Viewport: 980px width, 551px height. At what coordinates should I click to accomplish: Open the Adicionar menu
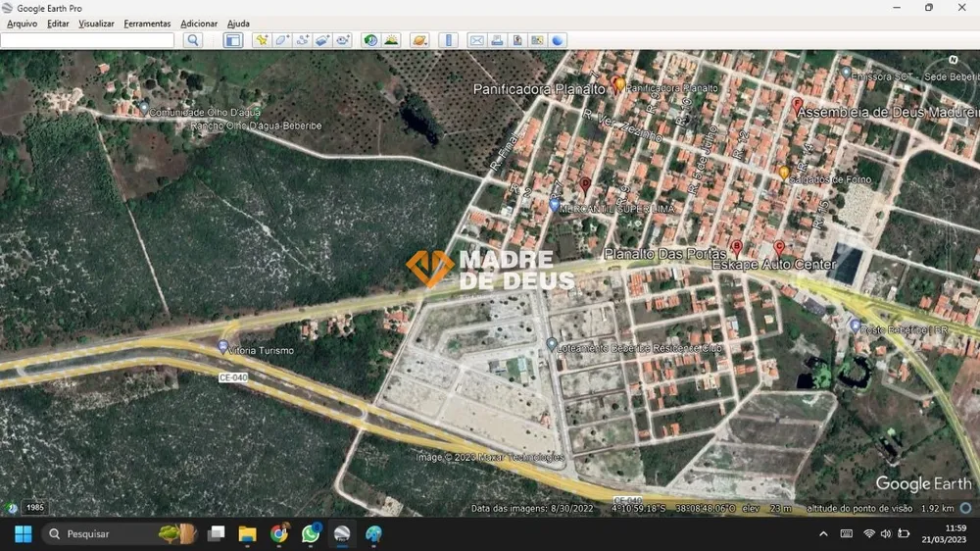pyautogui.click(x=199, y=24)
